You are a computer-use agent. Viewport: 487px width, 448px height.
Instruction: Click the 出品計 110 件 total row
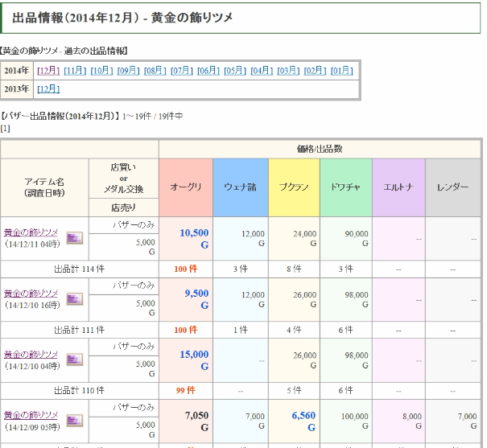[x=79, y=391]
